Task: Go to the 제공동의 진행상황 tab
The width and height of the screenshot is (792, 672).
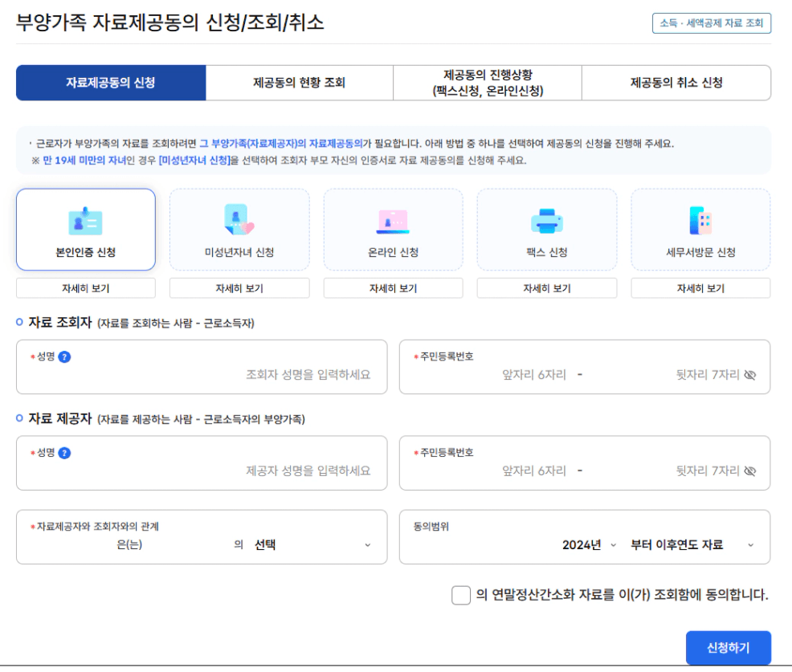Action: [487, 83]
